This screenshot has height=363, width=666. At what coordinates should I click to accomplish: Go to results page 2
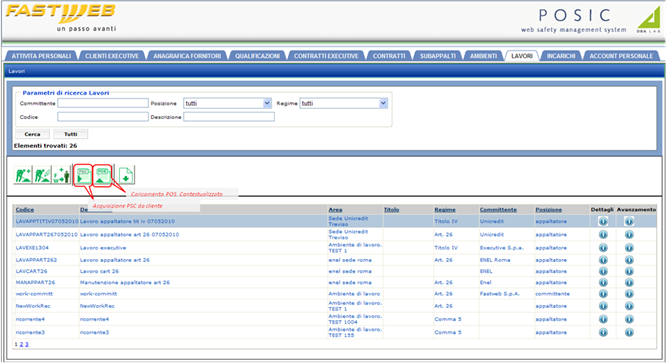[21, 344]
